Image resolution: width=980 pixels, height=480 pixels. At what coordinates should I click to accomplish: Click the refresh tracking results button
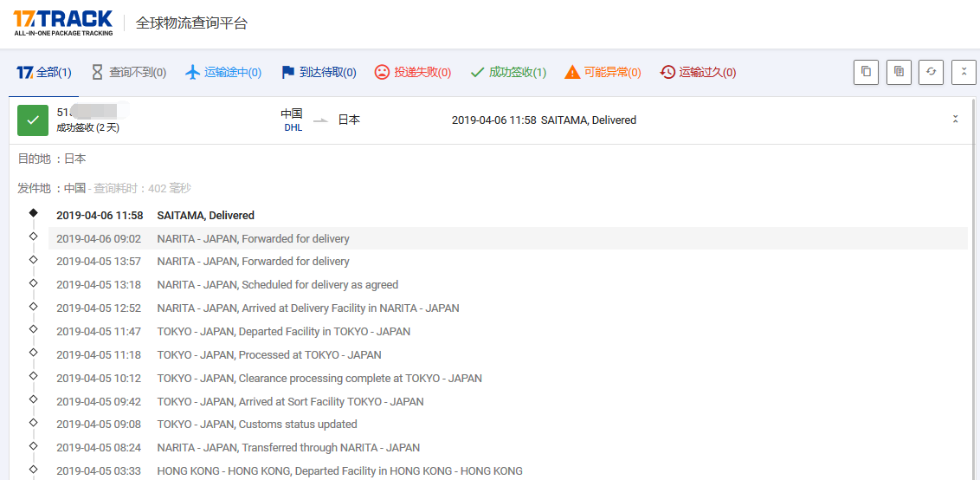932,72
